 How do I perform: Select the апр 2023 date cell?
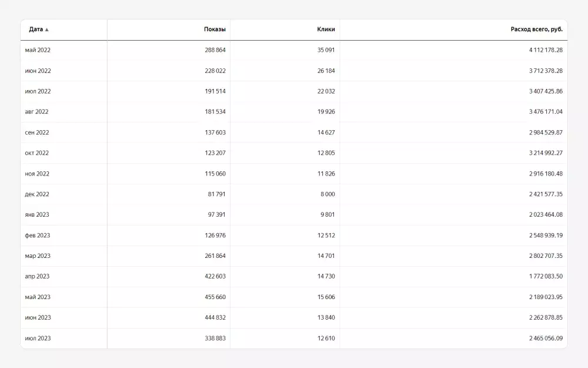pos(37,277)
